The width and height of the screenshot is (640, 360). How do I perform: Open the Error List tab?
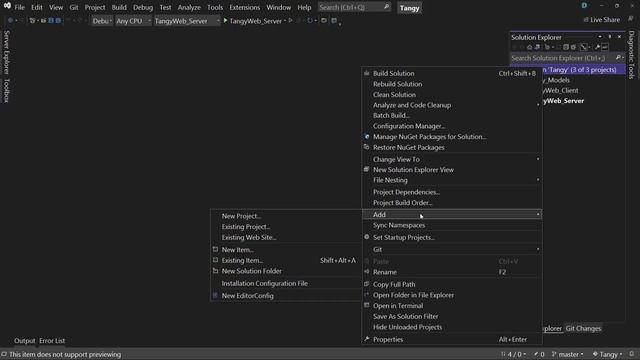coord(52,340)
